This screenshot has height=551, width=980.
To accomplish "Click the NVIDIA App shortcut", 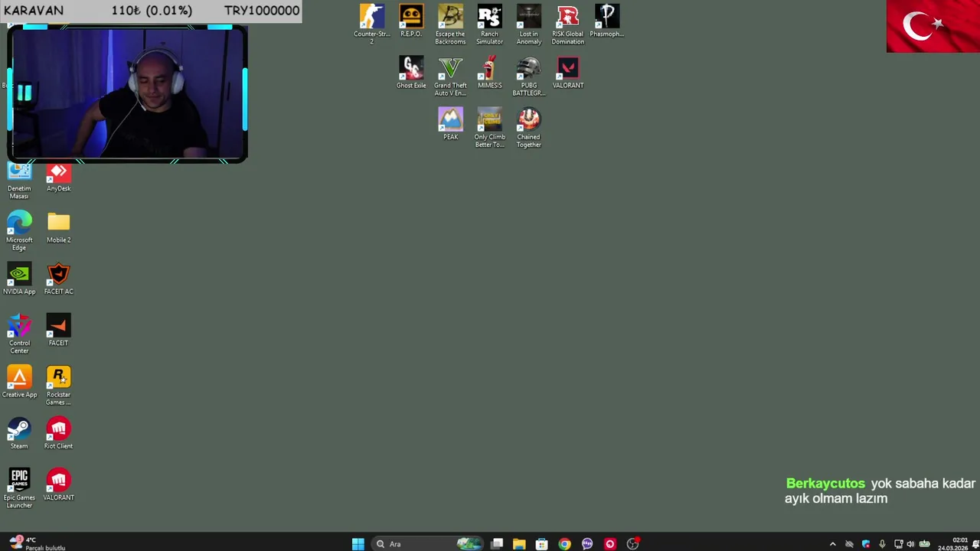I will coord(19,278).
